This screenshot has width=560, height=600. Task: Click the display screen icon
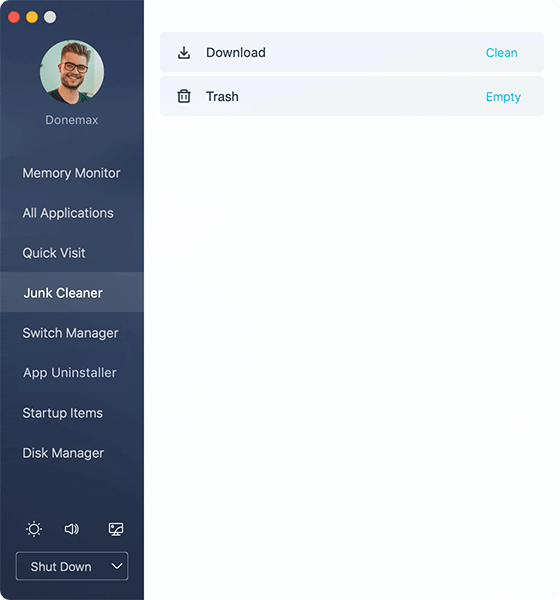[116, 529]
